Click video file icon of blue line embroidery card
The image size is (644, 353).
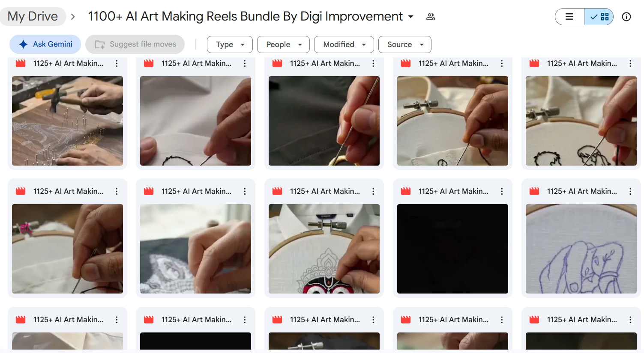[534, 191]
